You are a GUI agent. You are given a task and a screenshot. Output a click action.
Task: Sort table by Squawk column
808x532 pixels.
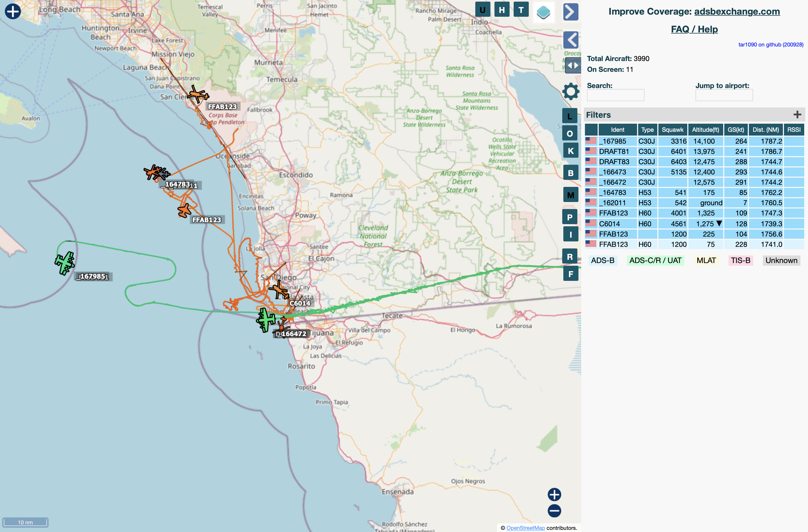coord(672,130)
